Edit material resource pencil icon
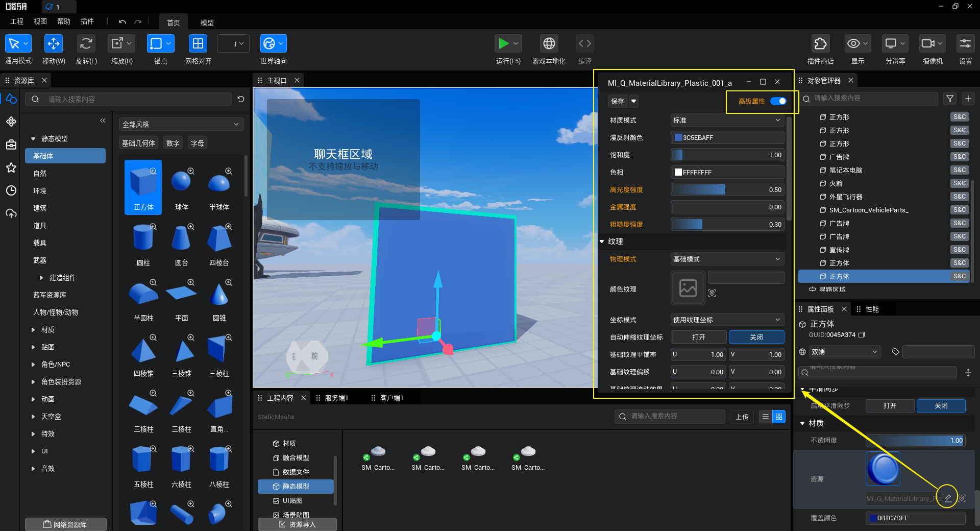The image size is (980, 531). [948, 498]
